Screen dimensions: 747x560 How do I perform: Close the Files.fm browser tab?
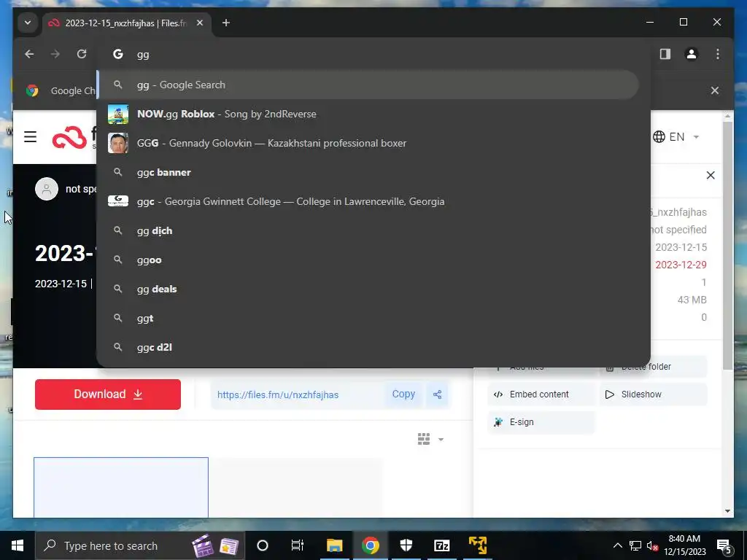click(200, 23)
